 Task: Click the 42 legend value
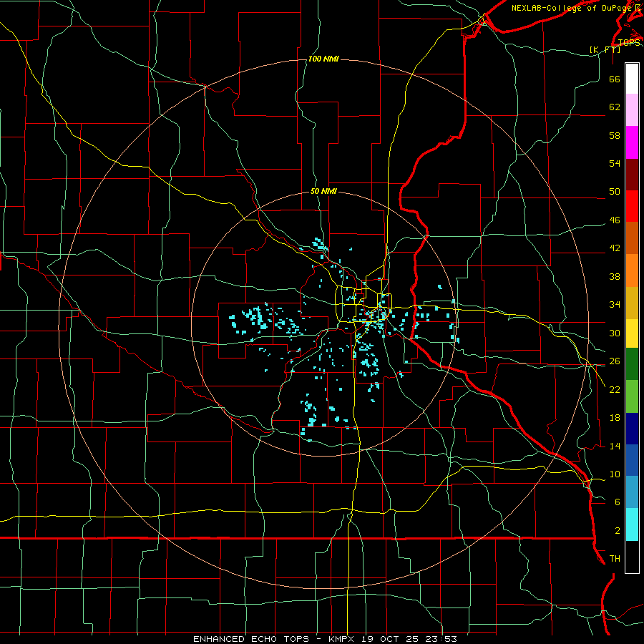click(x=615, y=248)
